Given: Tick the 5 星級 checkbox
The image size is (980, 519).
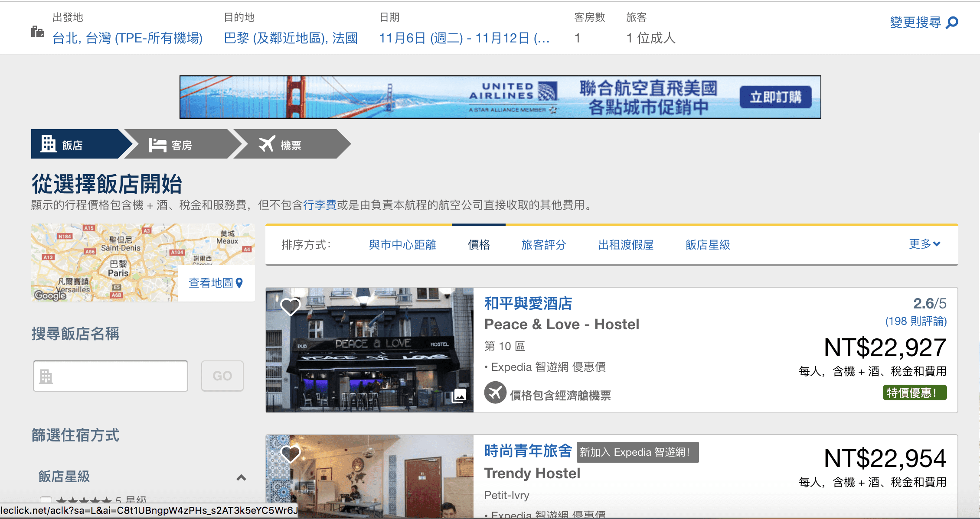Looking at the screenshot, I should (x=46, y=501).
